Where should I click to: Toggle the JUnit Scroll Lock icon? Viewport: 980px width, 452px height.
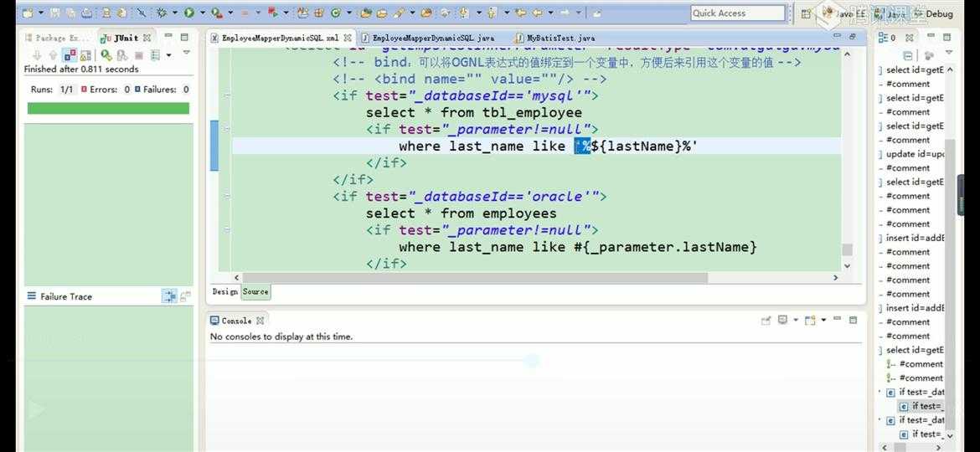pos(85,55)
